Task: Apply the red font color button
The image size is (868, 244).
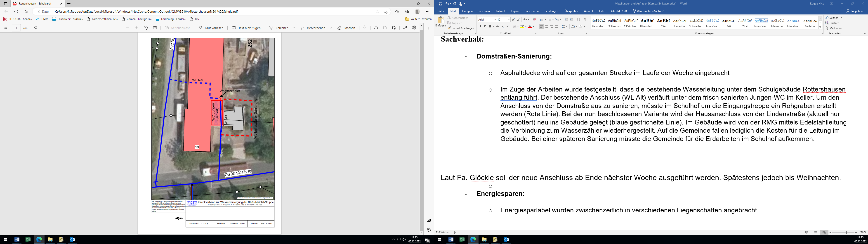Action: click(530, 27)
